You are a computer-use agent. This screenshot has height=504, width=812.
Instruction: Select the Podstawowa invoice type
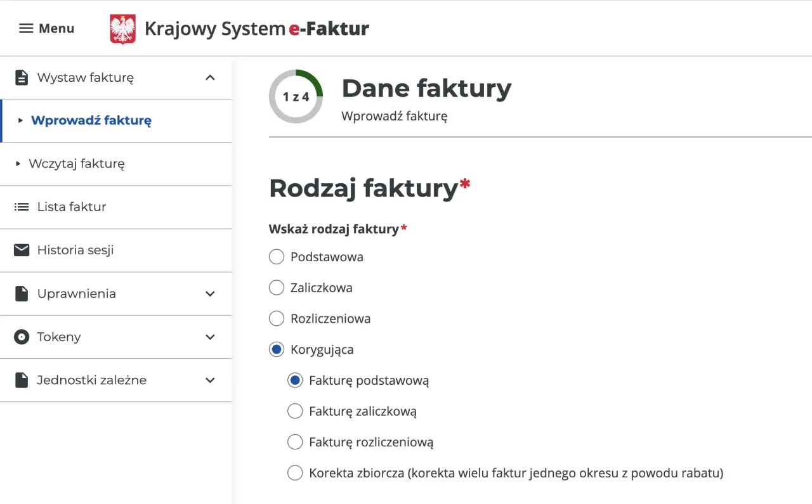click(x=277, y=257)
